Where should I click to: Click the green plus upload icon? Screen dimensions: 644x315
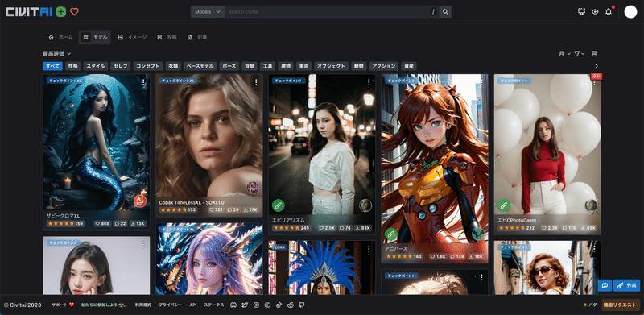coord(61,12)
